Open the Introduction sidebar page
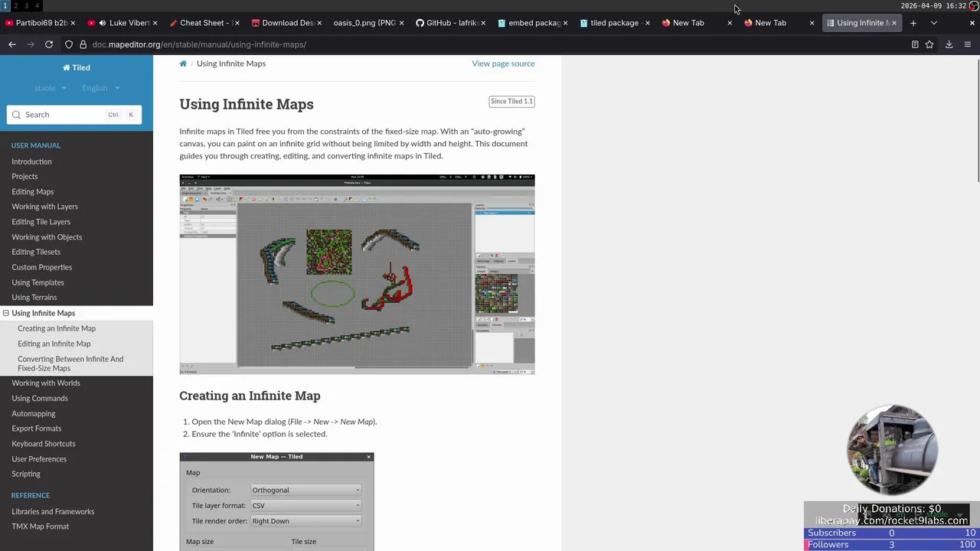The height and width of the screenshot is (551, 980). coord(31,161)
